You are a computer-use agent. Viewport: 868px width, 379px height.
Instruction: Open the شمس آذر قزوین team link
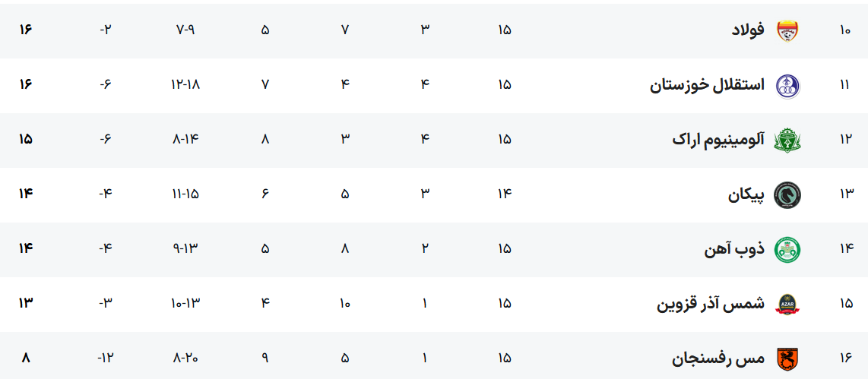tap(711, 305)
